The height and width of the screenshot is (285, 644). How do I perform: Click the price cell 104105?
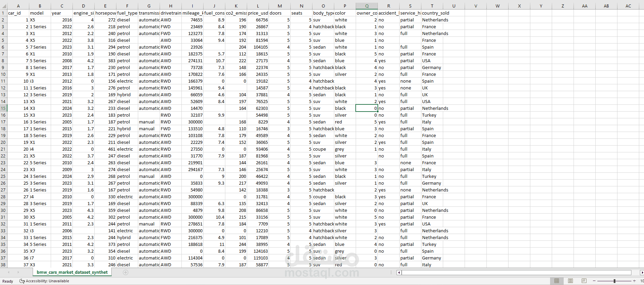[x=258, y=47]
